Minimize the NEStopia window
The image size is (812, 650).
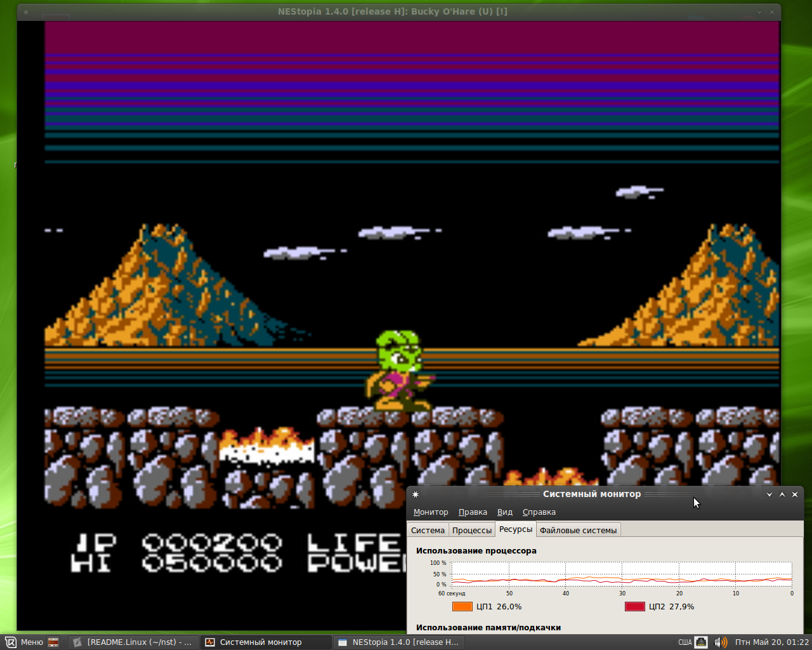coord(759,11)
